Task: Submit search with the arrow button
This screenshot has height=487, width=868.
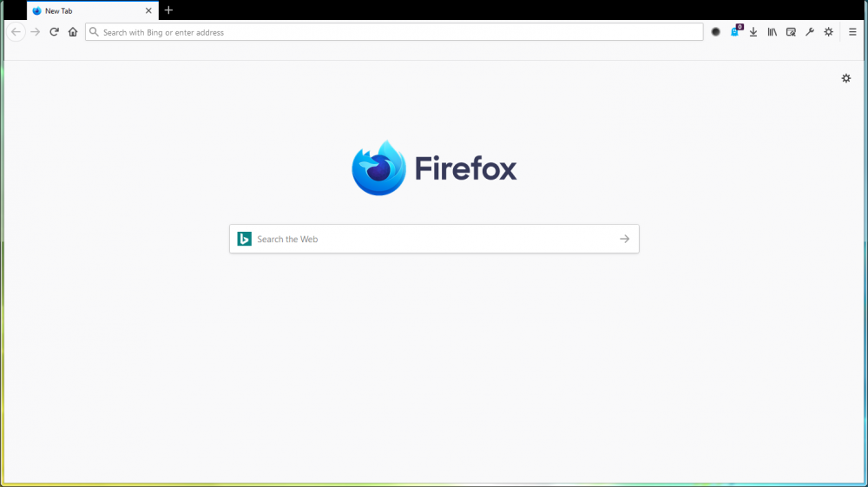Action: pyautogui.click(x=624, y=239)
